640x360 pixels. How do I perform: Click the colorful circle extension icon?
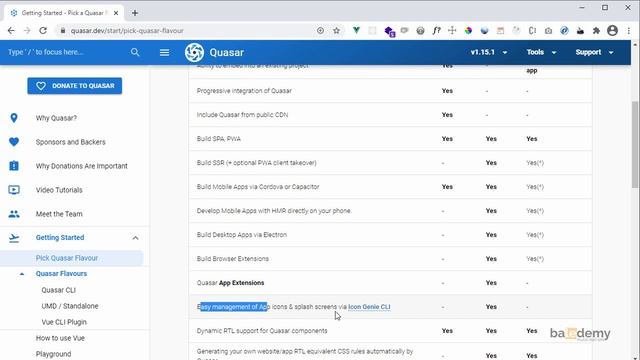pyautogui.click(x=468, y=31)
